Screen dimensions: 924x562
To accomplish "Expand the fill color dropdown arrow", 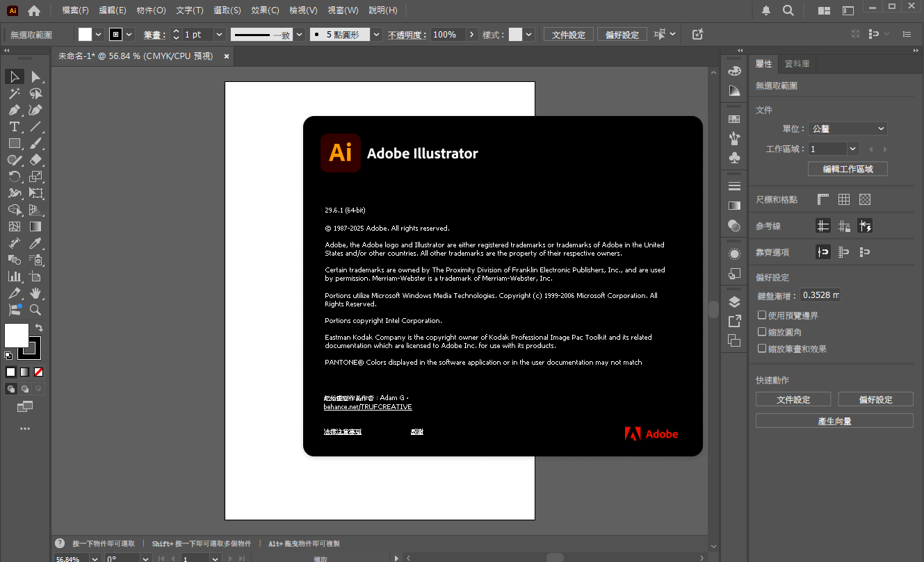I will pyautogui.click(x=99, y=34).
